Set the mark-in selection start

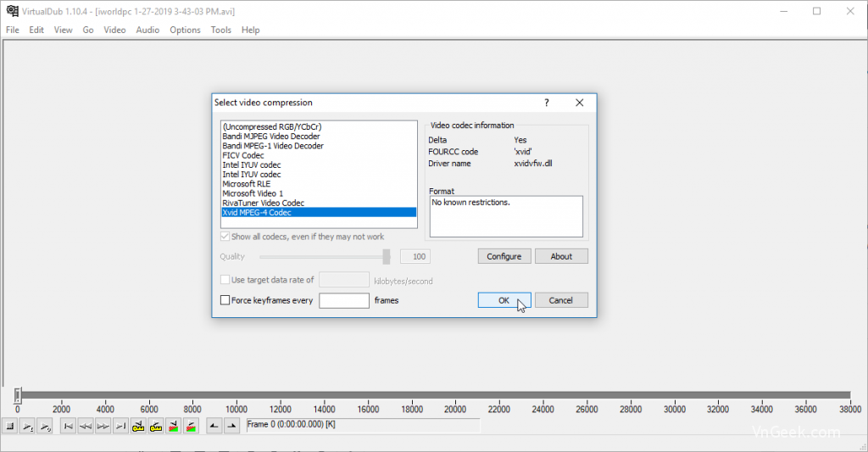coord(214,426)
